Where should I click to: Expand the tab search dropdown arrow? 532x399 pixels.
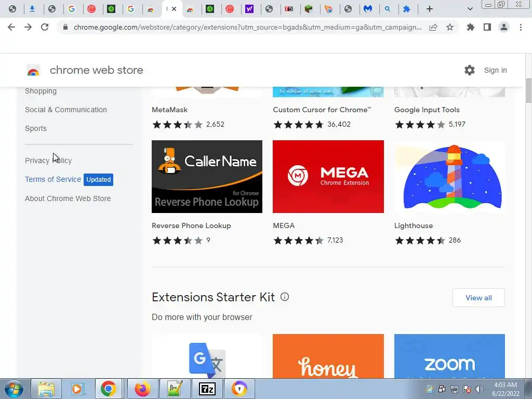pyautogui.click(x=470, y=9)
